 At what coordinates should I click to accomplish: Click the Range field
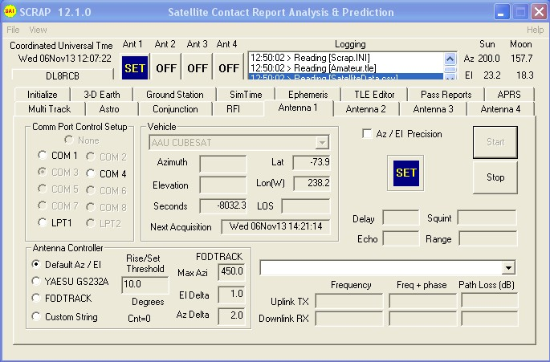[x=488, y=239]
